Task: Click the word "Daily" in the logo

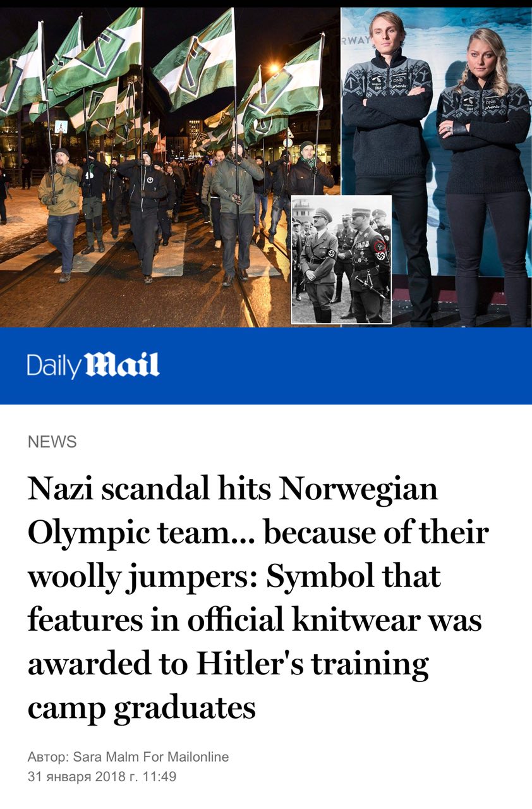Action: (x=54, y=367)
